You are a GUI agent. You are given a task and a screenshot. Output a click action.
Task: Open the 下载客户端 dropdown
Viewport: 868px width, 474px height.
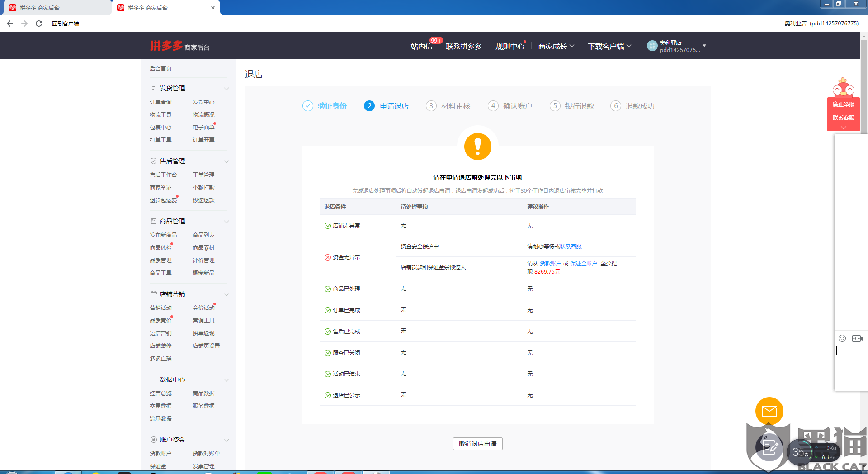point(609,46)
